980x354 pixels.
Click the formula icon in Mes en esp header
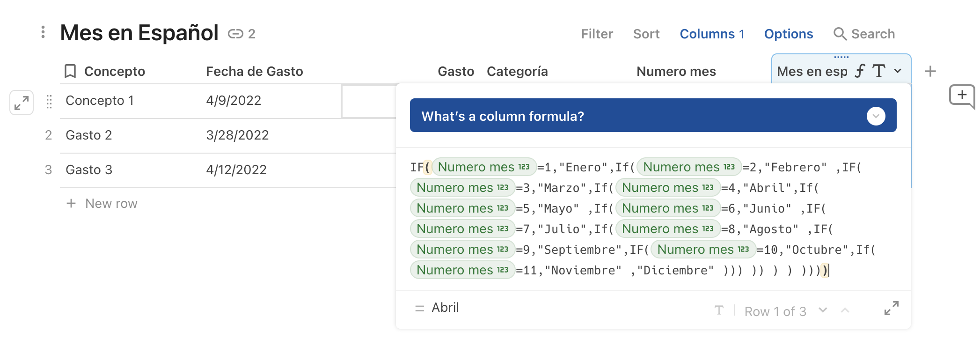[x=860, y=71]
